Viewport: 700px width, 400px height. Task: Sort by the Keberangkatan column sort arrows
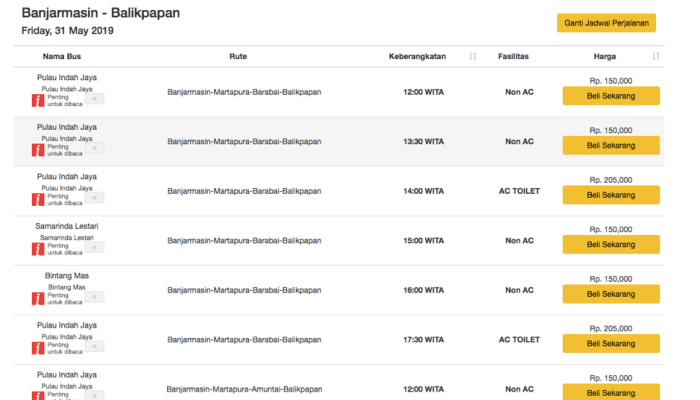(x=473, y=56)
